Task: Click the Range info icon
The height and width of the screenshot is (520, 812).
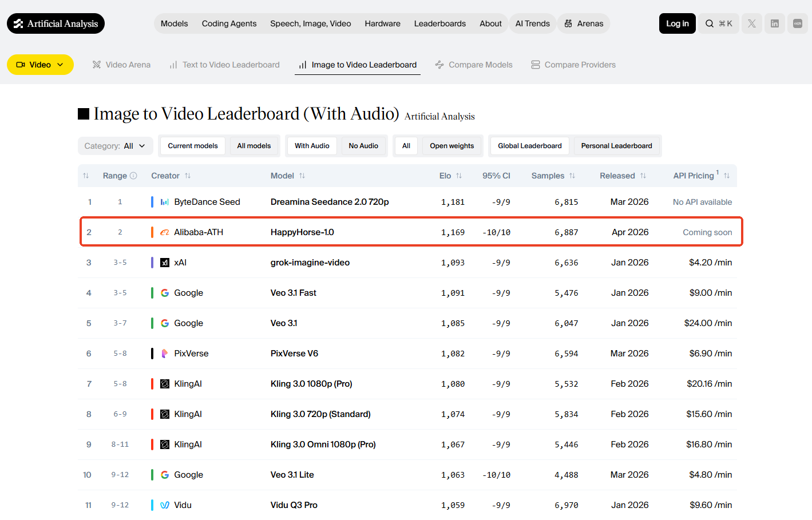Action: pyautogui.click(x=133, y=176)
